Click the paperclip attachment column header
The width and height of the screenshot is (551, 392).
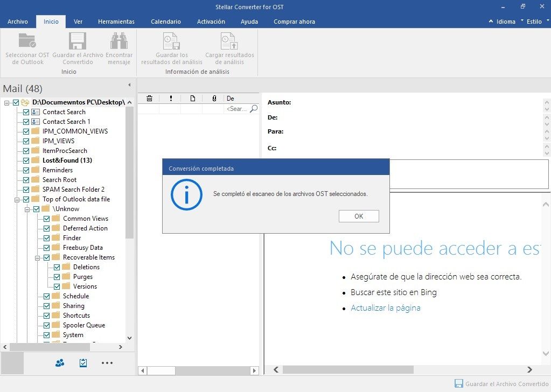tap(214, 99)
